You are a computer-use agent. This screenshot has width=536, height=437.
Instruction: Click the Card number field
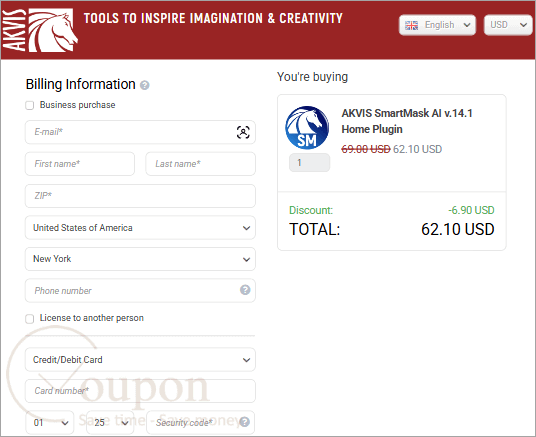coord(140,391)
